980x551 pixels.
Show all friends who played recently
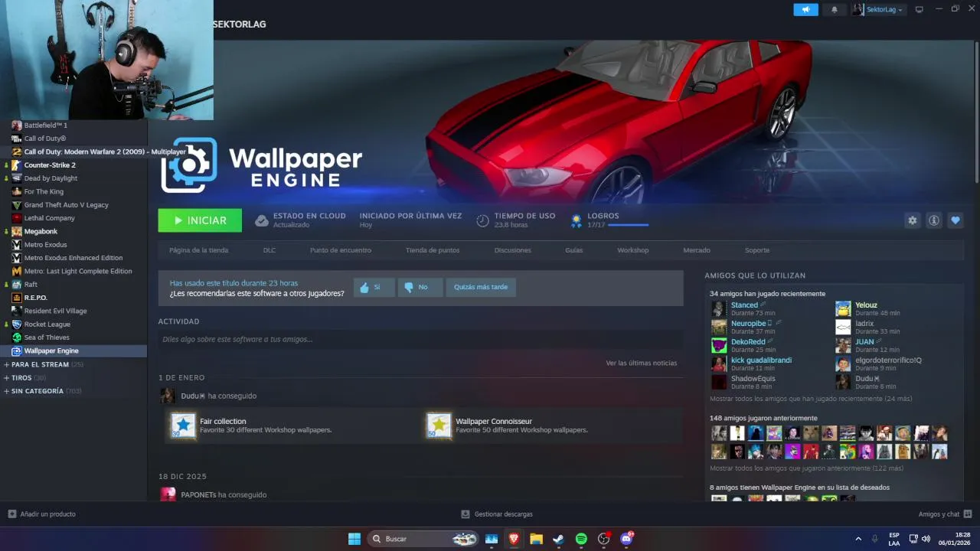[811, 399]
